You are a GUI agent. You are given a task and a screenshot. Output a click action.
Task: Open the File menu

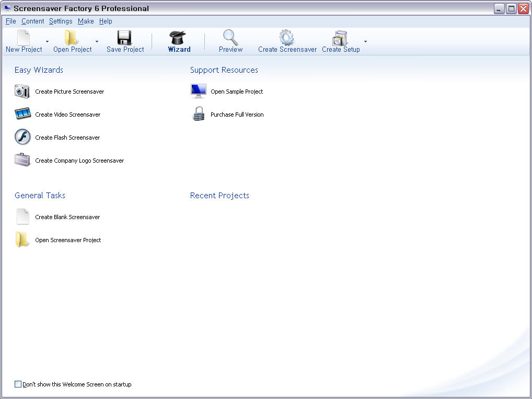pyautogui.click(x=11, y=21)
